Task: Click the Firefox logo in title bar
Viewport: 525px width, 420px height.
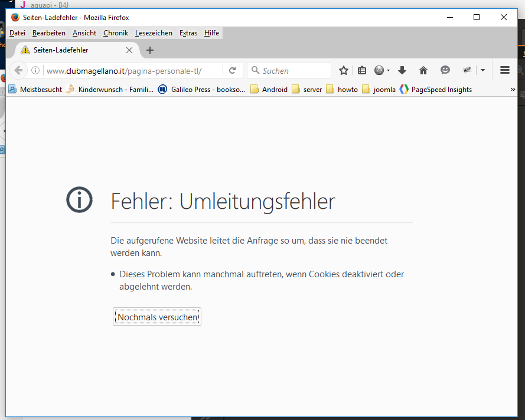Action: (x=15, y=17)
